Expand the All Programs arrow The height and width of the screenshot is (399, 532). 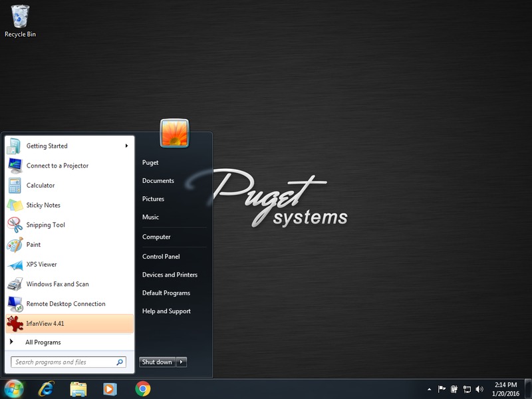11,342
